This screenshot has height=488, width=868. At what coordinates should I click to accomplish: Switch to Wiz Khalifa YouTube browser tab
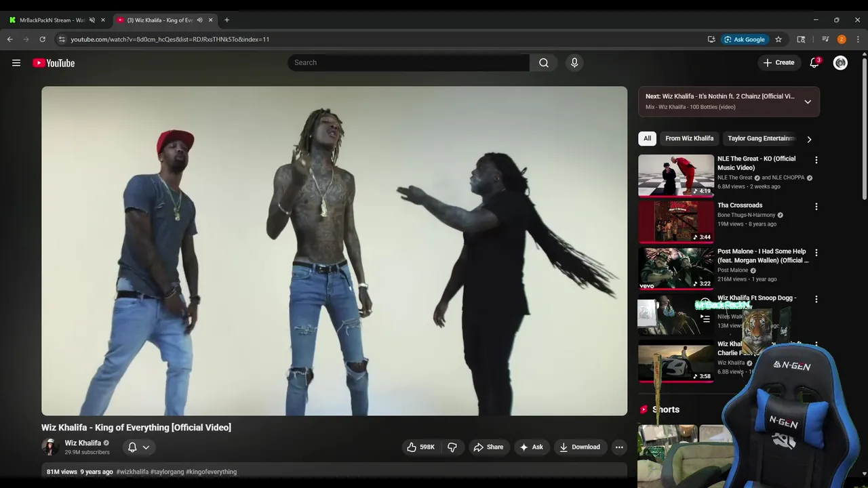click(x=160, y=20)
